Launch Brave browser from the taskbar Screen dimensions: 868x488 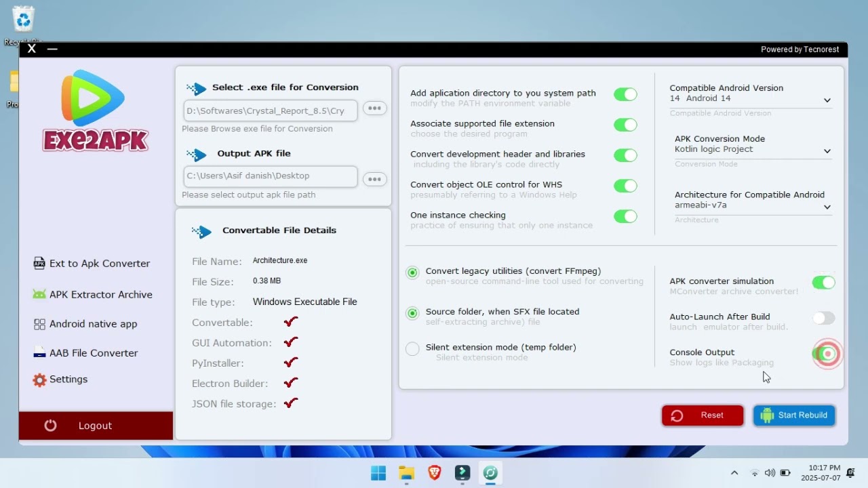coord(434,472)
